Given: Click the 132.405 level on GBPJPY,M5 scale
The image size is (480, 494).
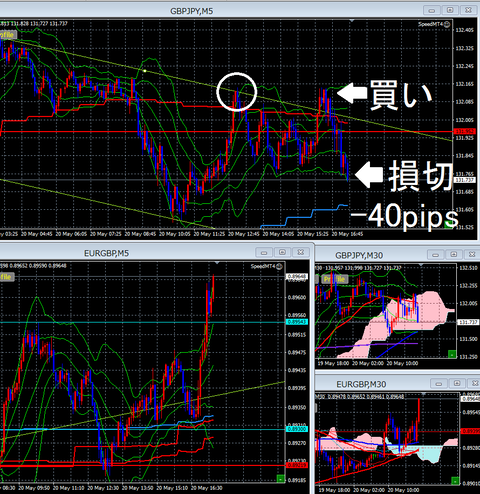Looking at the screenshot, I should pyautogui.click(x=465, y=30).
